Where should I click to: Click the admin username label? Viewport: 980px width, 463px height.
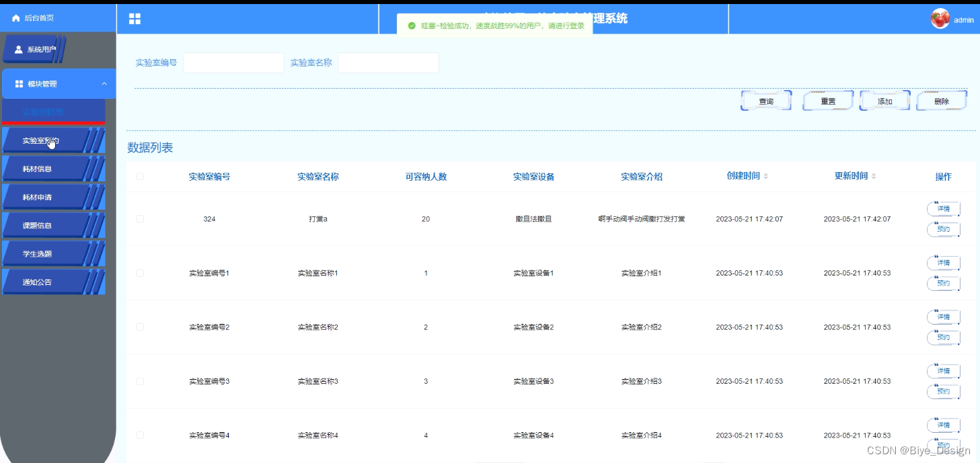964,20
